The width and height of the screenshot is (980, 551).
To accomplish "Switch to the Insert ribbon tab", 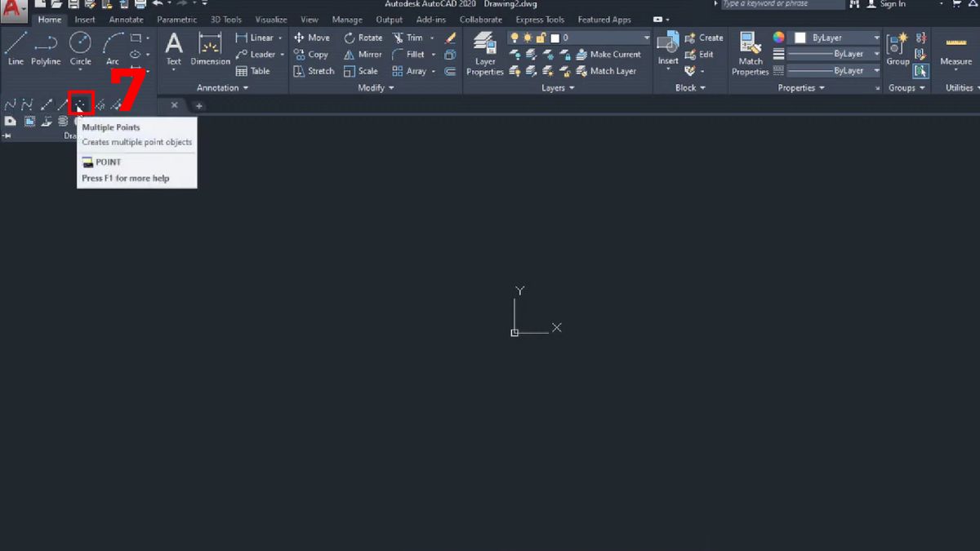I will pyautogui.click(x=85, y=19).
